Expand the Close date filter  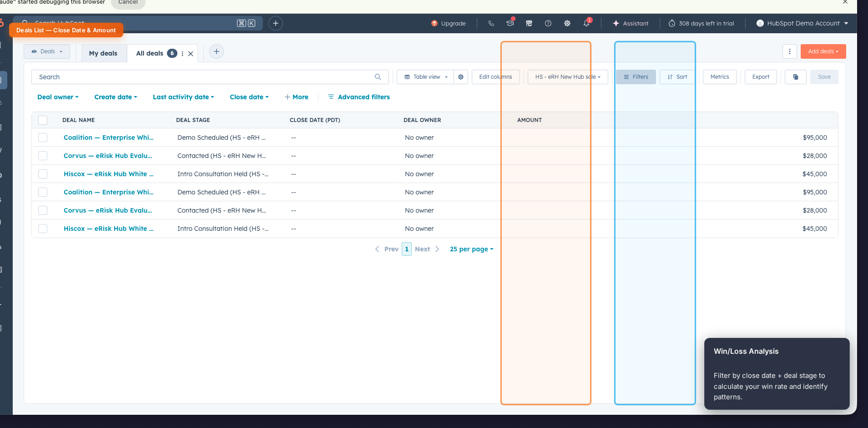click(249, 97)
